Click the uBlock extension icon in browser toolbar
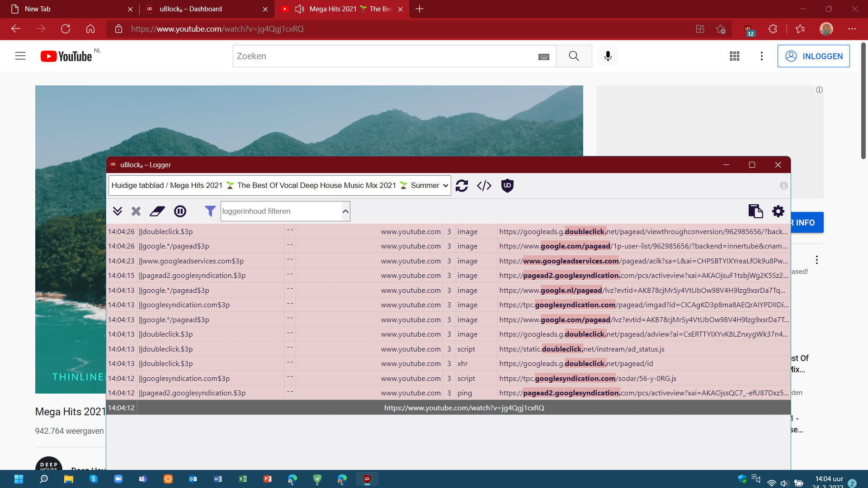 [x=749, y=29]
